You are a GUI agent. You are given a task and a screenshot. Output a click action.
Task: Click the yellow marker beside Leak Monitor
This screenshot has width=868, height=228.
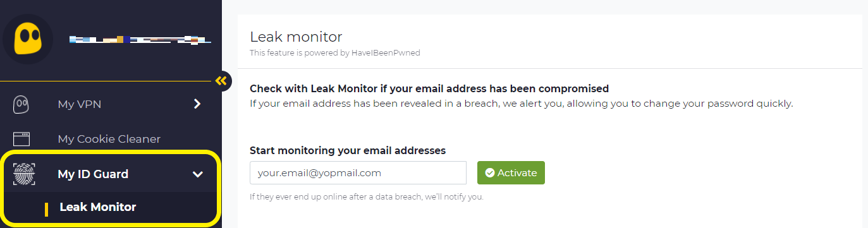[x=46, y=208]
